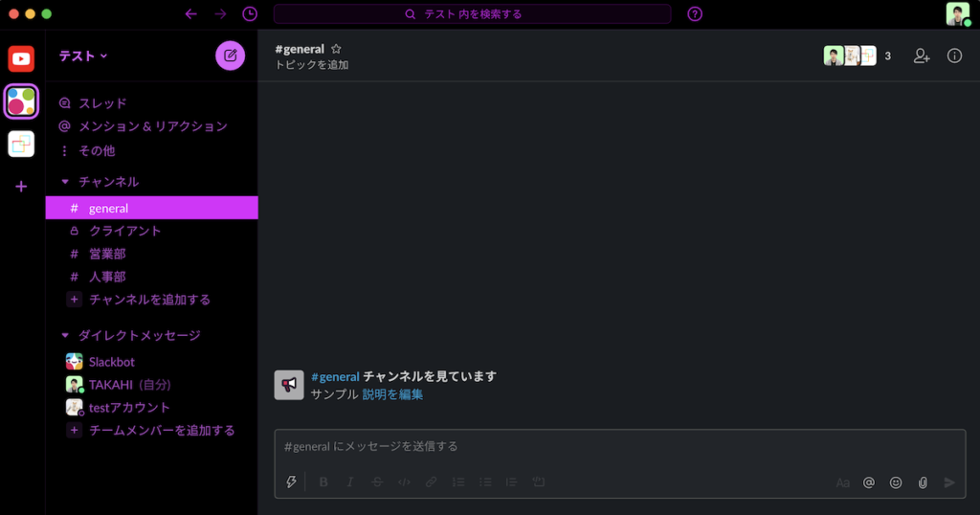
Task: Attach a file with the paperclip
Action: [923, 482]
